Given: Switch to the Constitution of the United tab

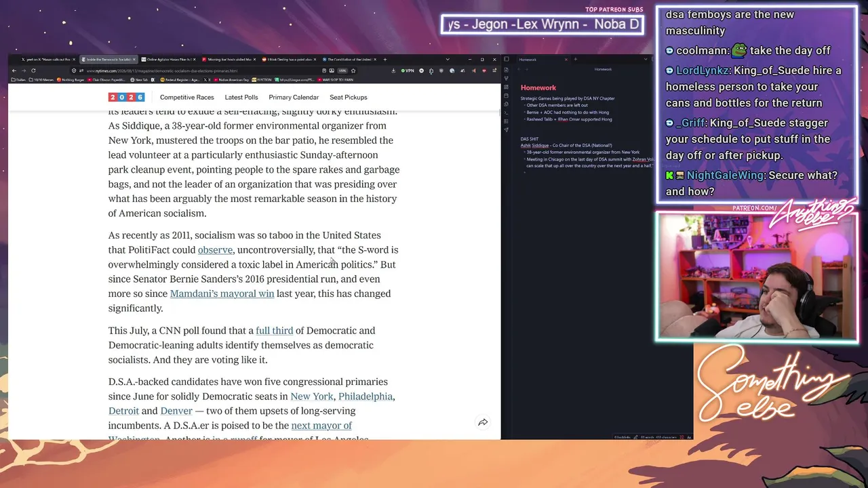Looking at the screenshot, I should coord(349,60).
